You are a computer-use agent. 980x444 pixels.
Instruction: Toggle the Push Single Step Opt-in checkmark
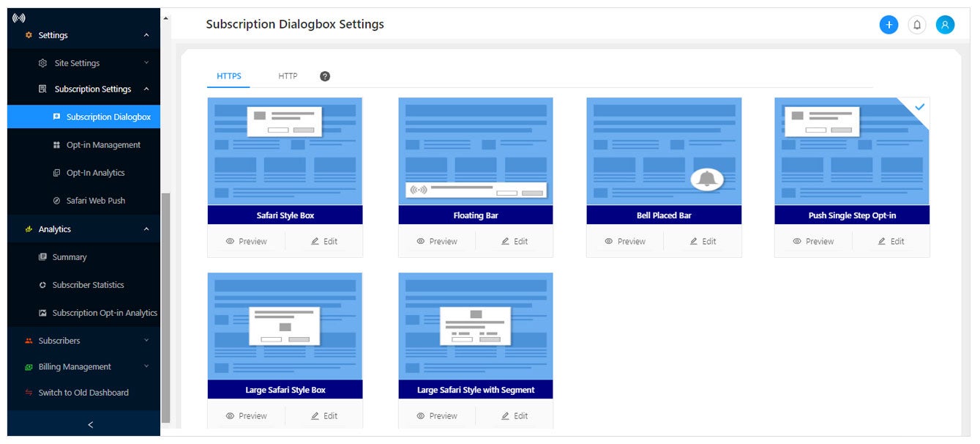pos(919,107)
